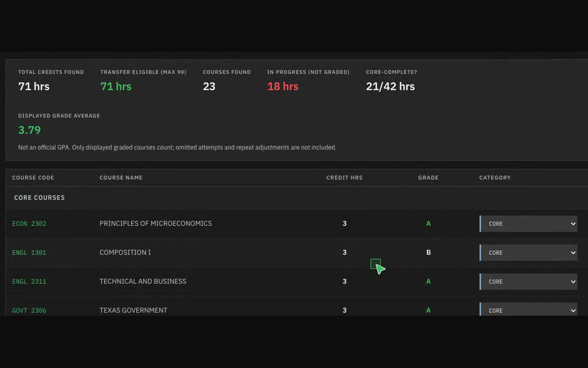Click the A grade for ECON 2302
This screenshot has width=588, height=368.
[428, 223]
